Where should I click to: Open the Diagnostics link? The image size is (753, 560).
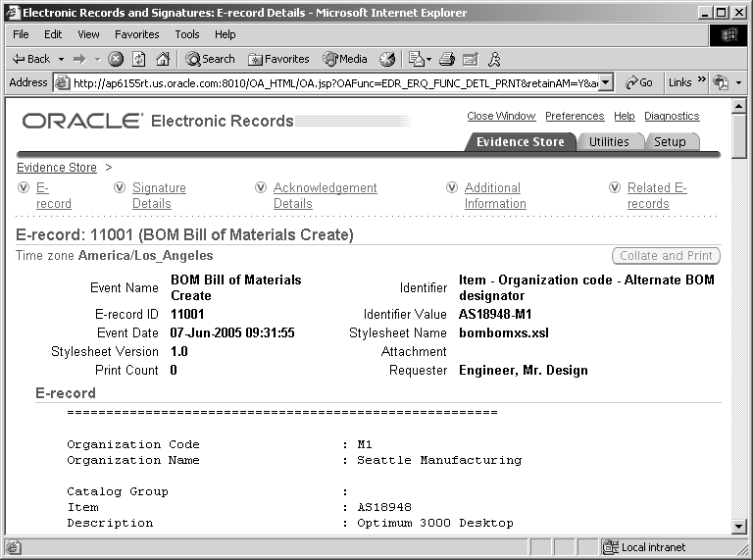(672, 117)
